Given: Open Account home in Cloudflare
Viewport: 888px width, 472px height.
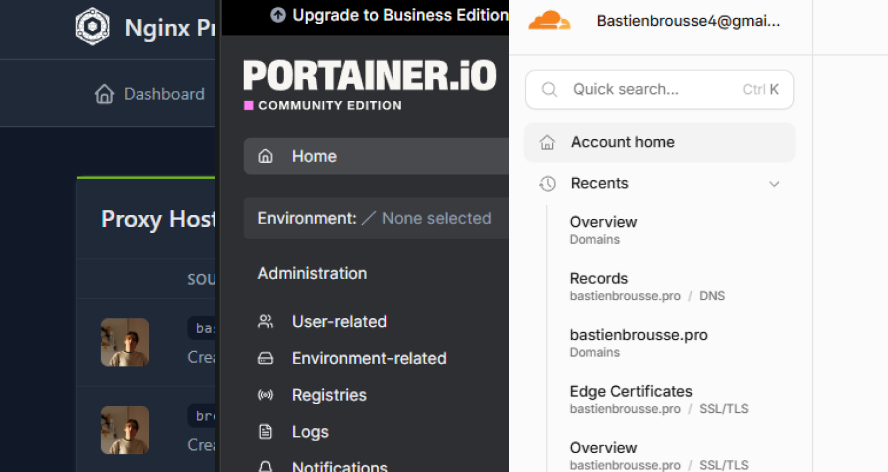Looking at the screenshot, I should [659, 142].
